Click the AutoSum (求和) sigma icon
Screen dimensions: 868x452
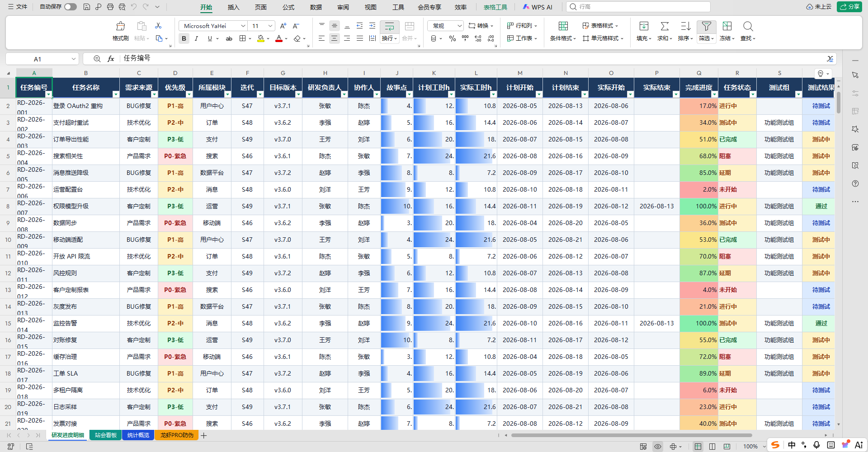click(x=665, y=26)
